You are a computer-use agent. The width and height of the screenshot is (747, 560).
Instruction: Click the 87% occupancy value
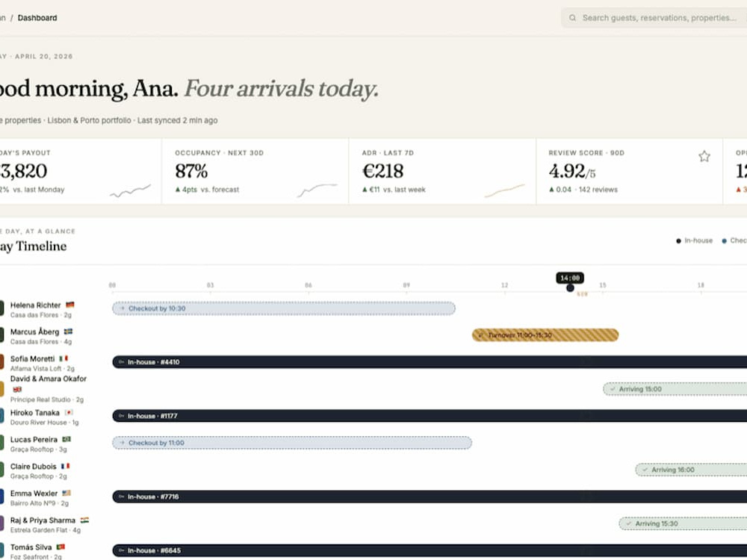pos(191,172)
